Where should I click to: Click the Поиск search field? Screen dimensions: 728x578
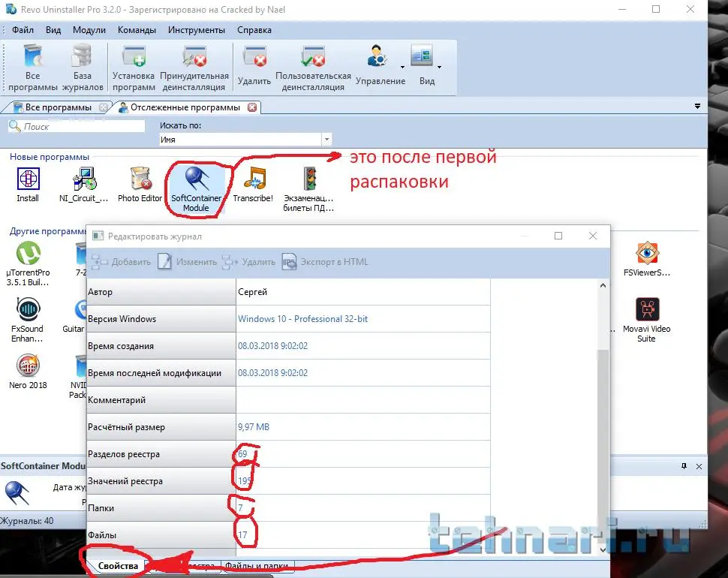(77, 126)
